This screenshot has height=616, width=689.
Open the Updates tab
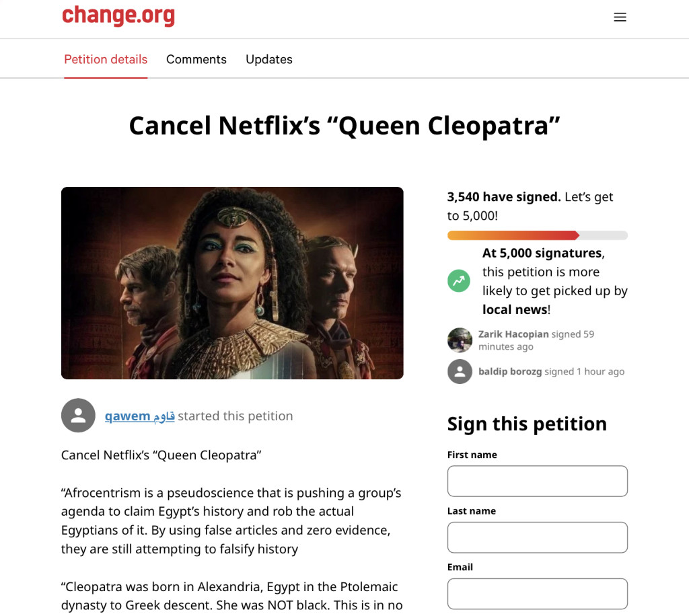pos(269,59)
